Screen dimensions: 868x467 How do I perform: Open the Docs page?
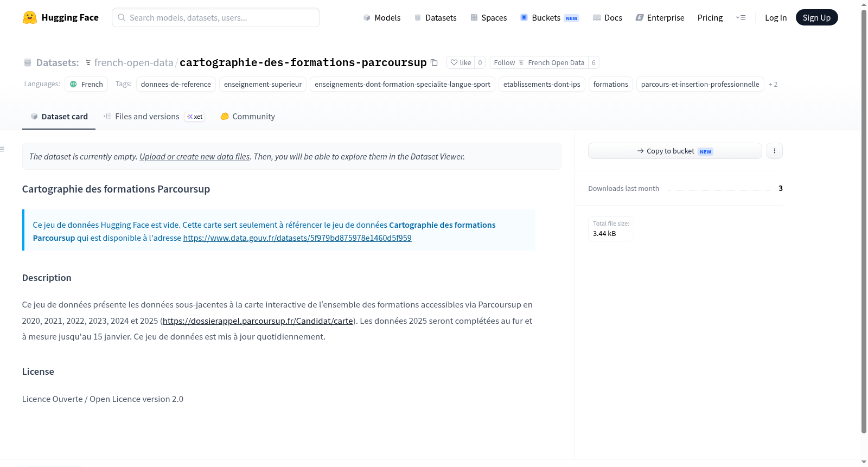(608, 17)
